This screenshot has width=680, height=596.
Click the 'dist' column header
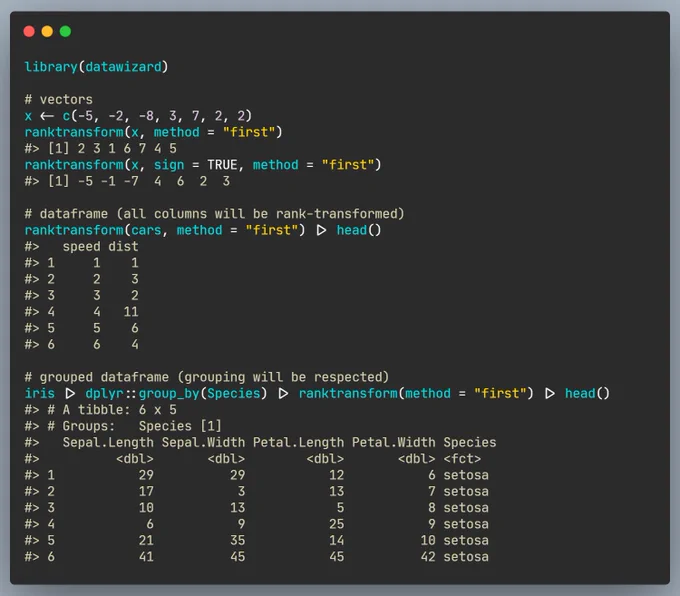coord(123,246)
